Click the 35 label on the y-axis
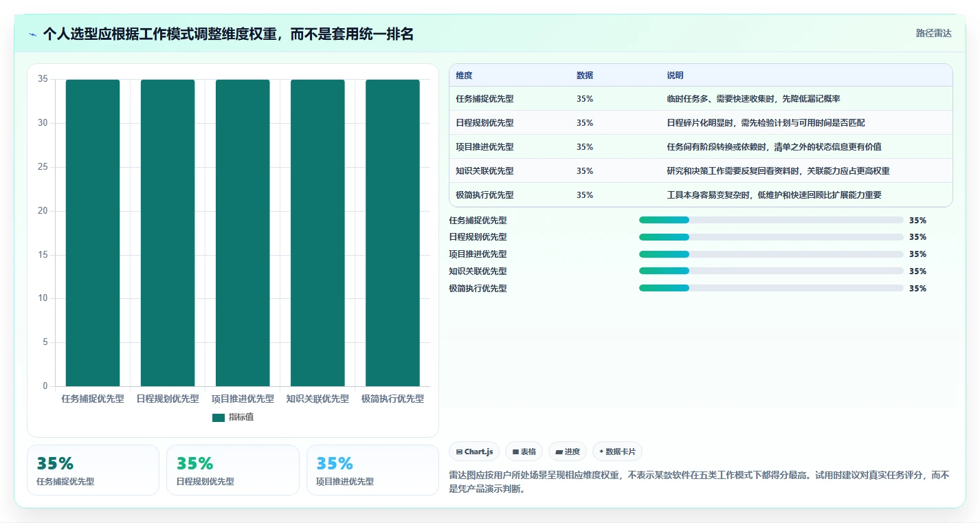This screenshot has width=980, height=523. (43, 79)
